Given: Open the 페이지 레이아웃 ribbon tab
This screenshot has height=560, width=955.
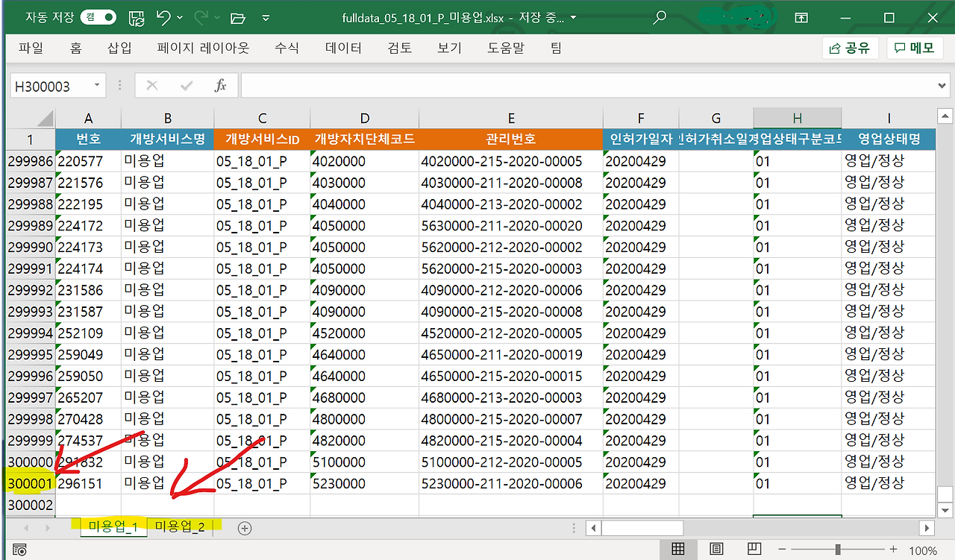Looking at the screenshot, I should [x=203, y=48].
